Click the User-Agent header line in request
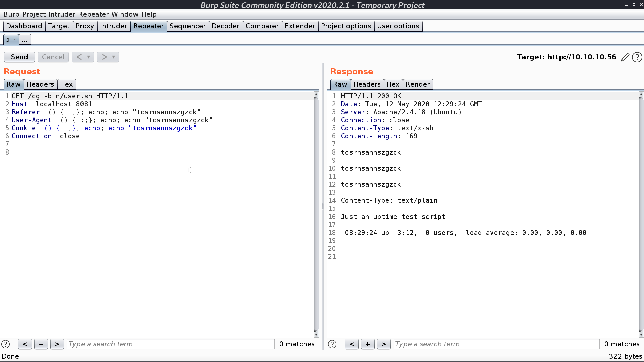This screenshot has height=362, width=644. click(x=112, y=120)
